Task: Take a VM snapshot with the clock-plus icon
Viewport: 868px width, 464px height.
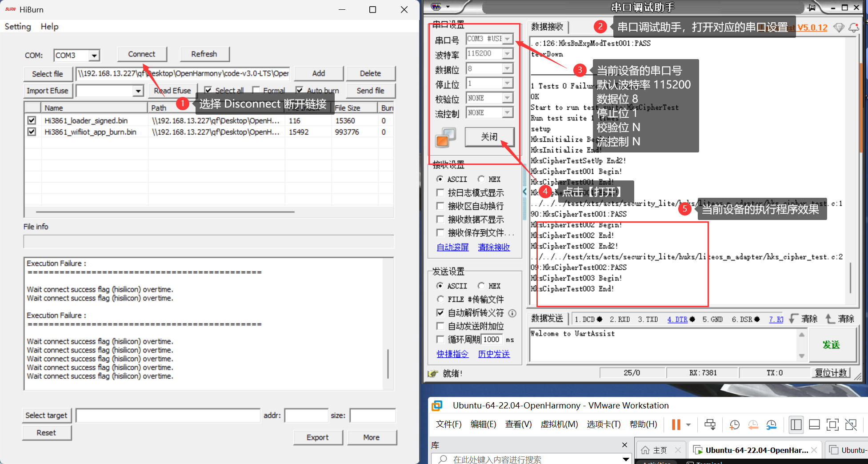Action: [734, 424]
